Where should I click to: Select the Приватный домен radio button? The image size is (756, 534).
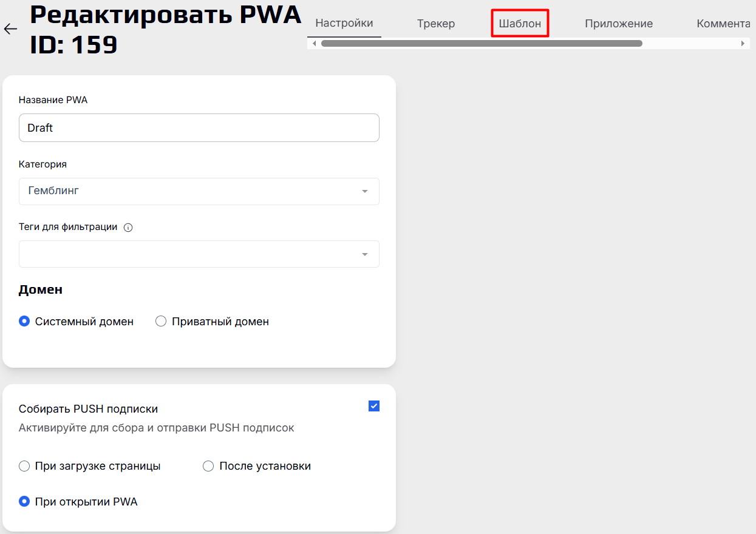point(160,321)
